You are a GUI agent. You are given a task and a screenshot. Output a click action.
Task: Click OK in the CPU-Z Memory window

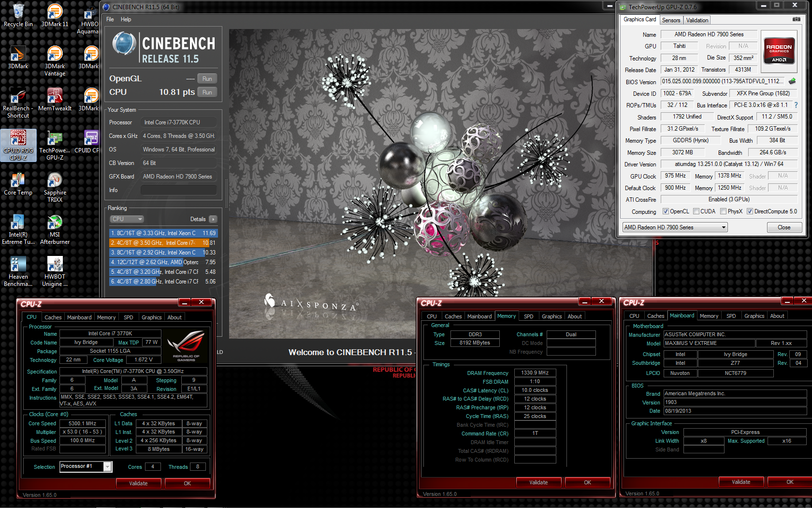[x=587, y=482]
